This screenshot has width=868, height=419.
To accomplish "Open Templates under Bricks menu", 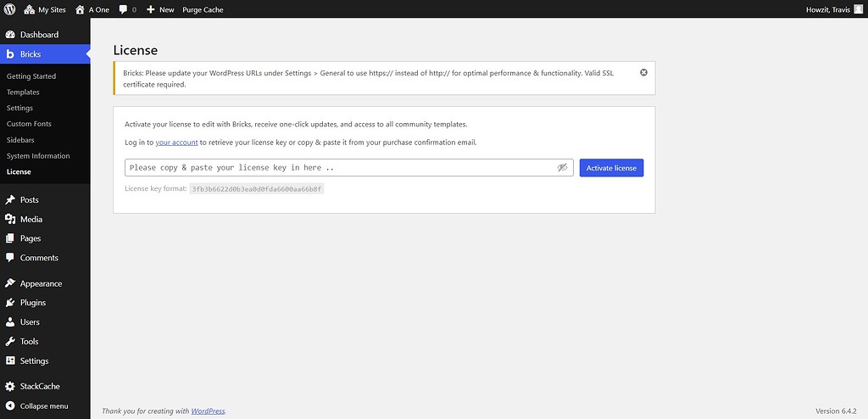I will tap(23, 92).
